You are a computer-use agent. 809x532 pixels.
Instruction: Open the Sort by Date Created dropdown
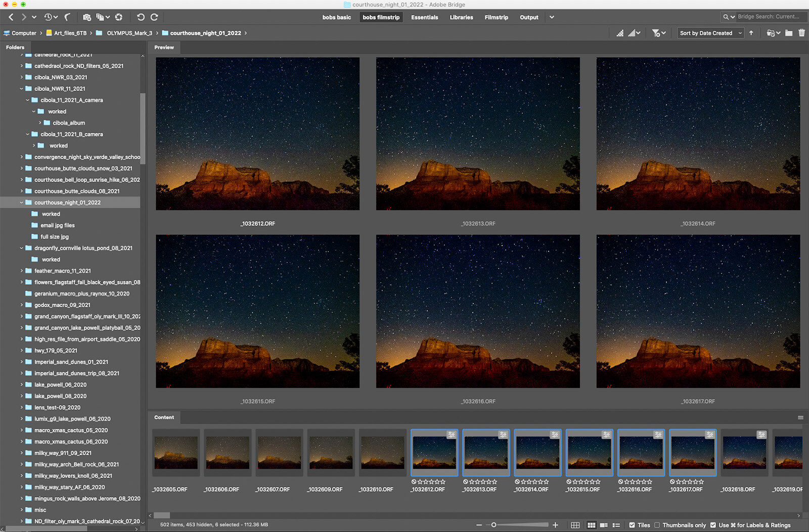pyautogui.click(x=710, y=33)
